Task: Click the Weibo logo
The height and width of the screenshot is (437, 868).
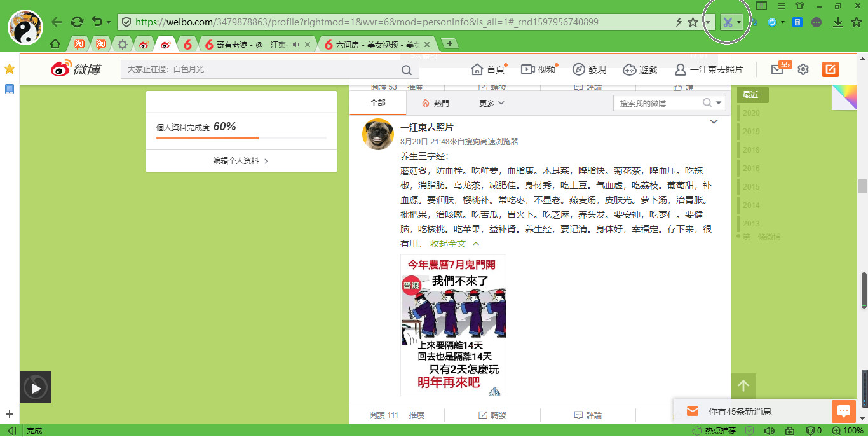Action: pyautogui.click(x=76, y=69)
